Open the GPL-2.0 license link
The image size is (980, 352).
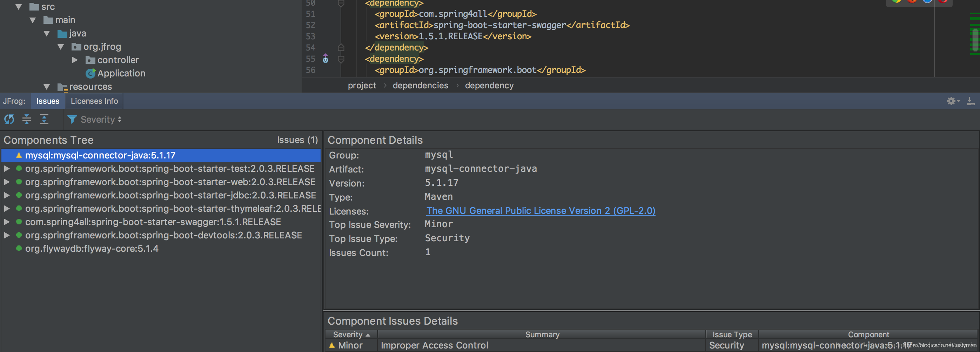pyautogui.click(x=540, y=211)
